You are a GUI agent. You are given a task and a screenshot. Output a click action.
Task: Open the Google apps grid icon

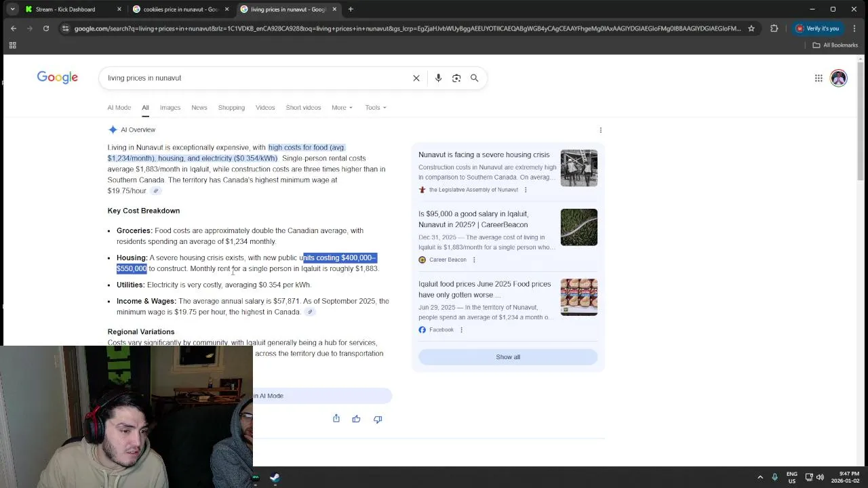point(818,78)
